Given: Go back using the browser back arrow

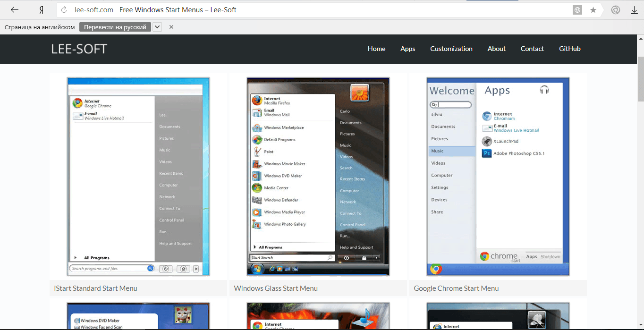Looking at the screenshot, I should click(x=15, y=9).
